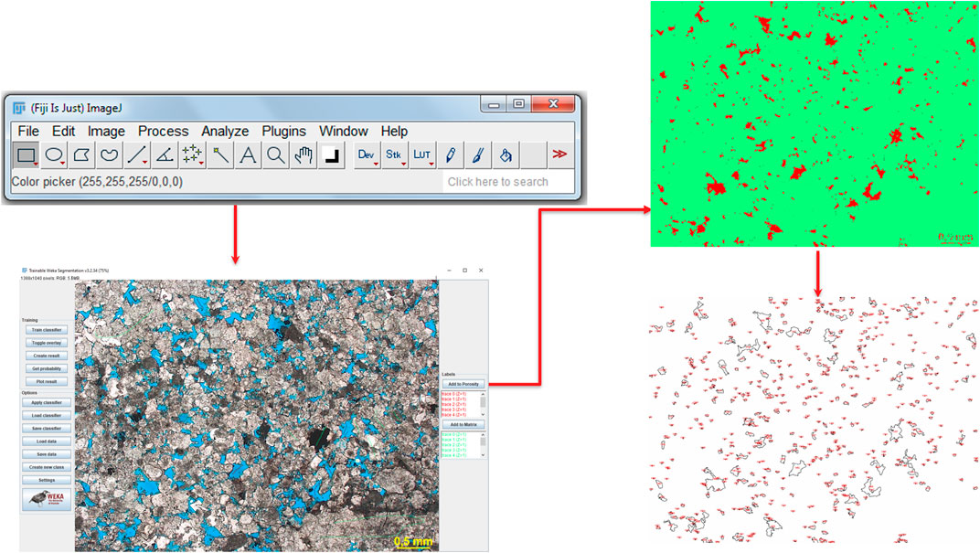Viewport: 980px width, 553px height.
Task: Open the LUT lookup tables menu
Action: (421, 155)
